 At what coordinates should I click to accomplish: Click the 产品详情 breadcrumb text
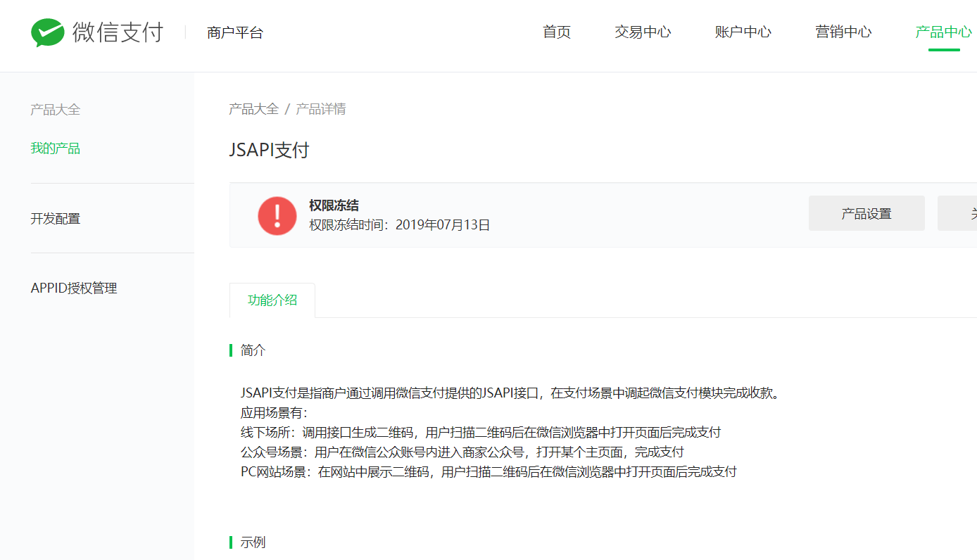[321, 109]
